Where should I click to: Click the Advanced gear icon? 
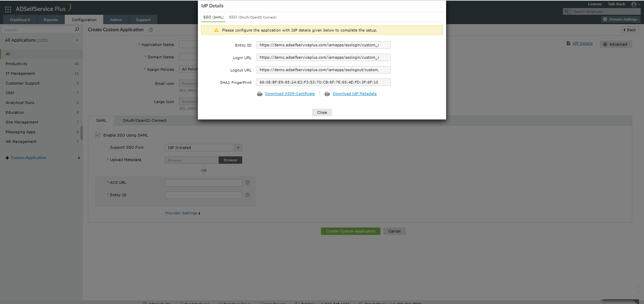click(x=605, y=44)
